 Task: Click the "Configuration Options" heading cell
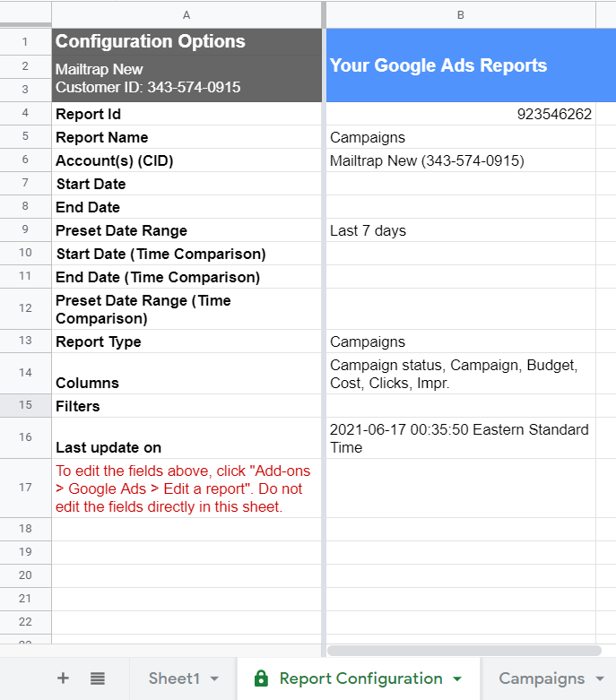[187, 41]
